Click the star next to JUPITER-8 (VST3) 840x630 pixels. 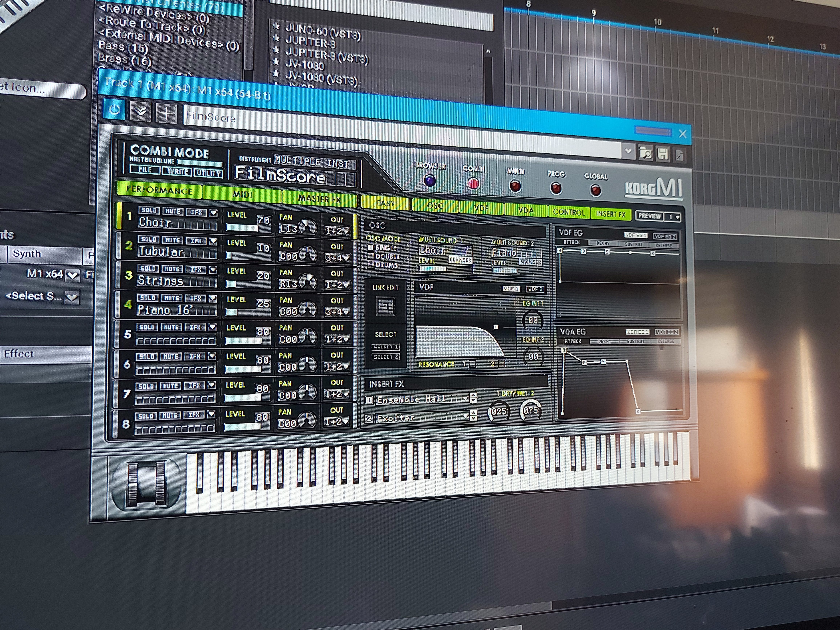[276, 50]
